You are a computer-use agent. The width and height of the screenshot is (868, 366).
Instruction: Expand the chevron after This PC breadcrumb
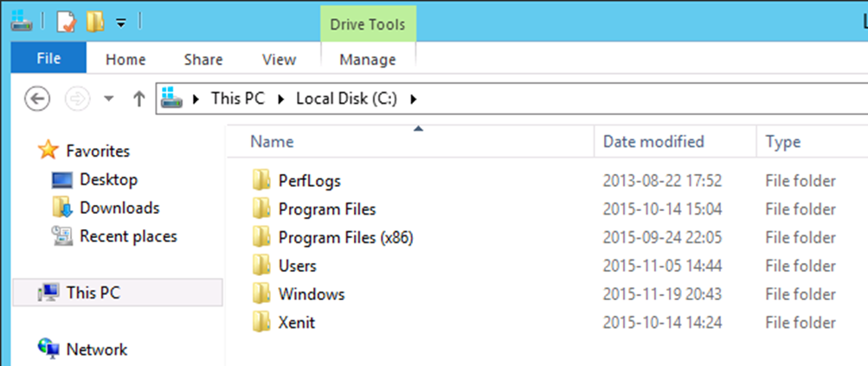pyautogui.click(x=281, y=100)
